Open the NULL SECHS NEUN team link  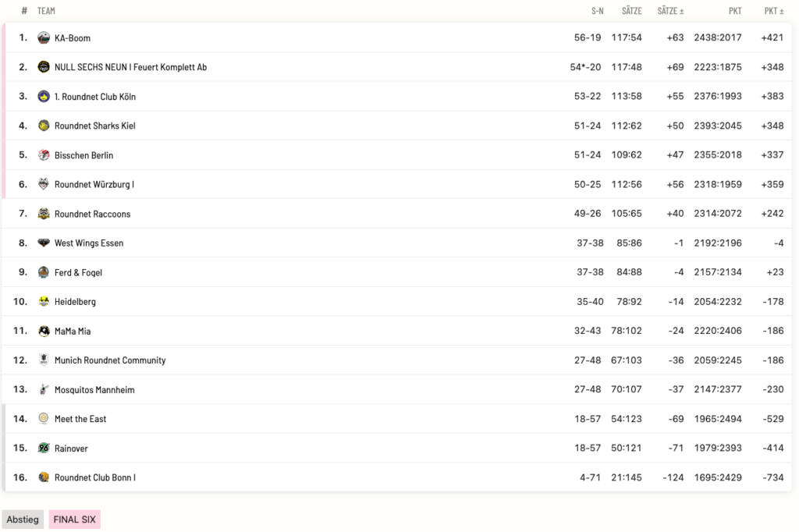tap(130, 67)
